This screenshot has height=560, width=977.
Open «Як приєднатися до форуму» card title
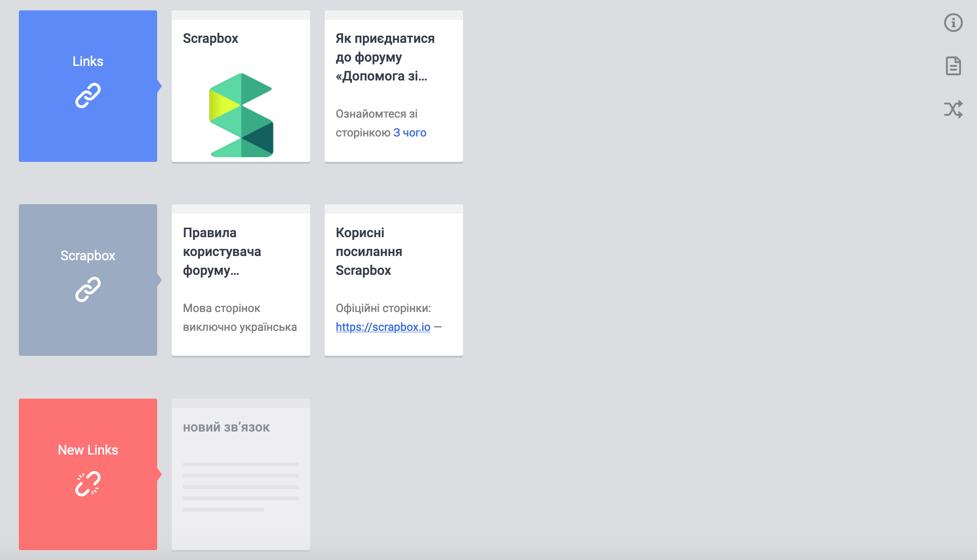pos(384,57)
